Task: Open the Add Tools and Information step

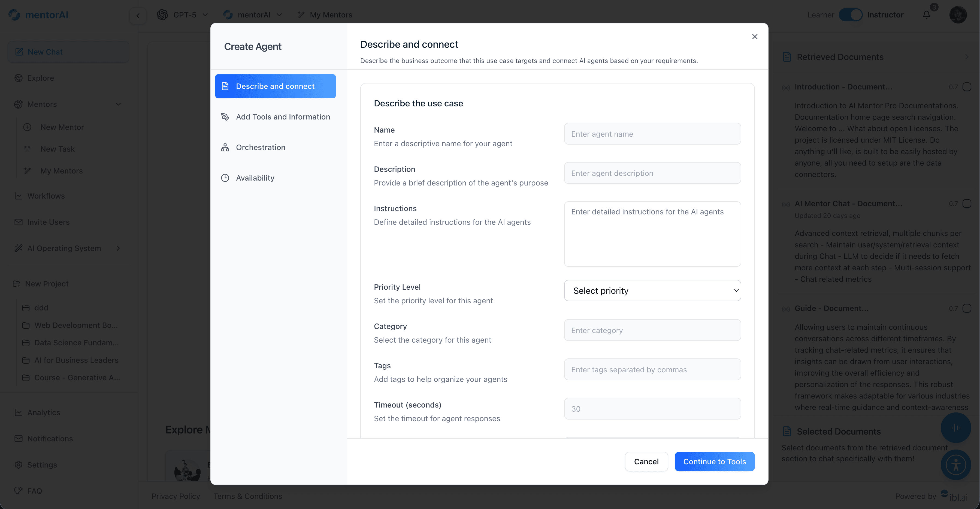Action: [283, 116]
